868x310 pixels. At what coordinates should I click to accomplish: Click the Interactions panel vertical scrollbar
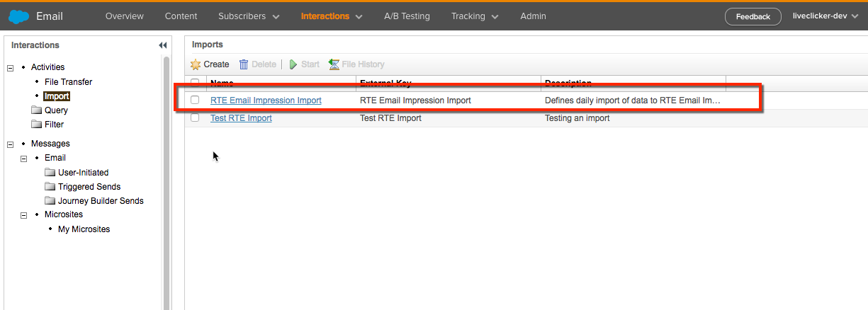pyautogui.click(x=167, y=177)
